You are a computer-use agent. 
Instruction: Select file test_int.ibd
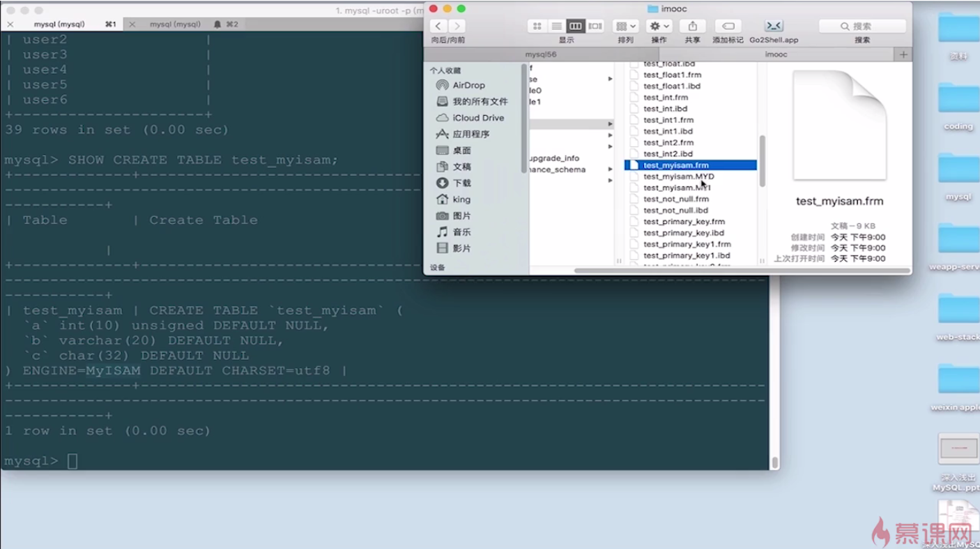[665, 109]
